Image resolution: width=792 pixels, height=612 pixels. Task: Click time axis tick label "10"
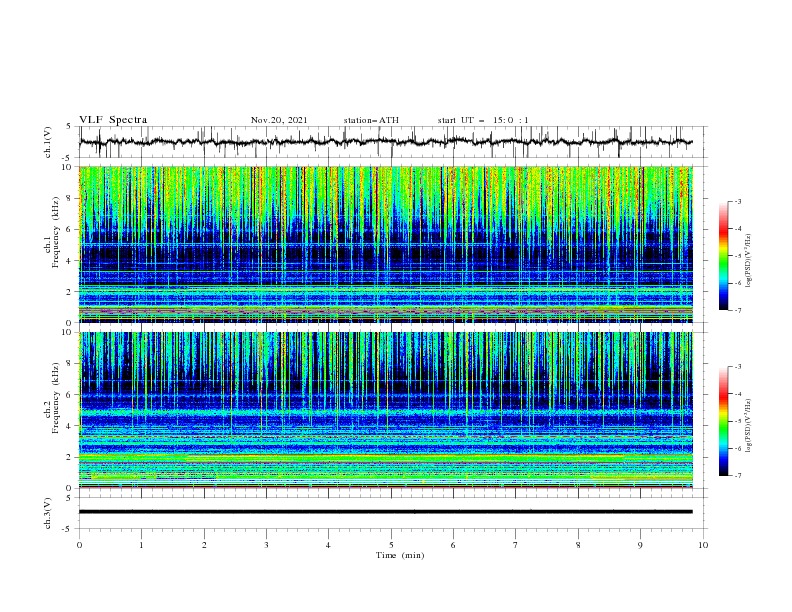703,545
